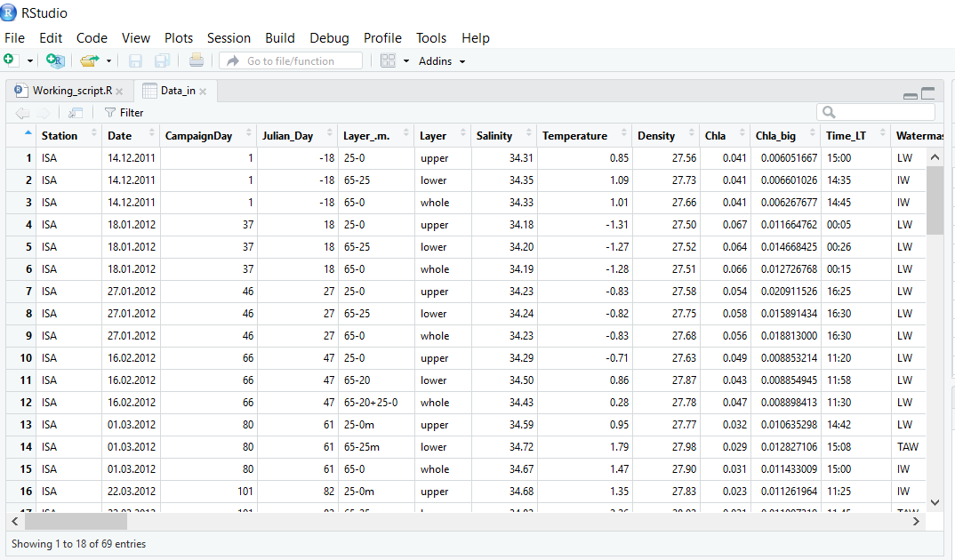Click the forward navigation arrow
Screen dimensions: 955x560
(x=42, y=112)
